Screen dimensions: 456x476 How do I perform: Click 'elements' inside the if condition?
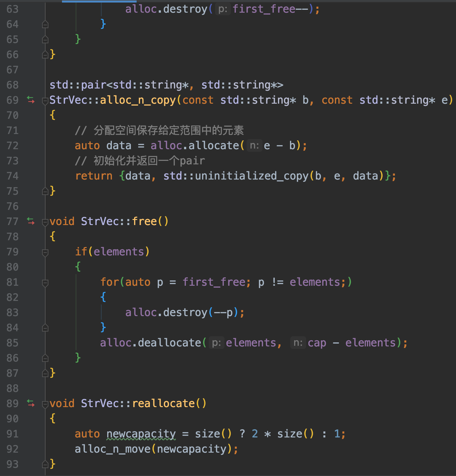(x=119, y=252)
